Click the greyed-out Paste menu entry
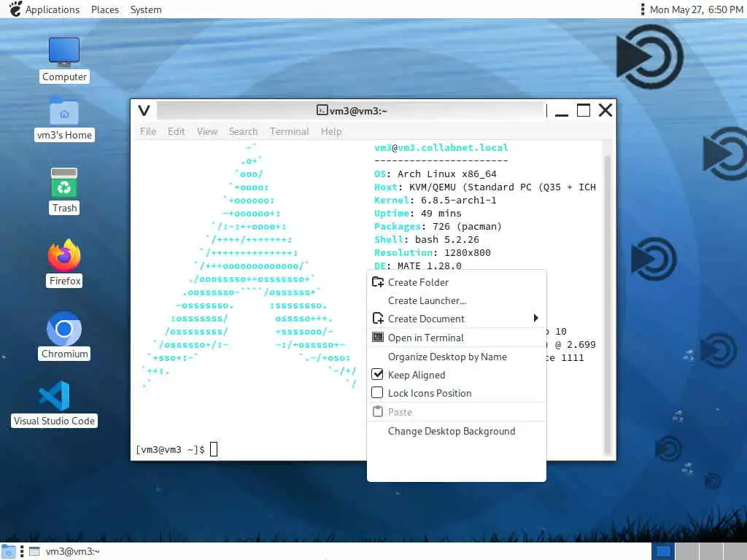Screen dimensions: 747x560 (x=457, y=412)
